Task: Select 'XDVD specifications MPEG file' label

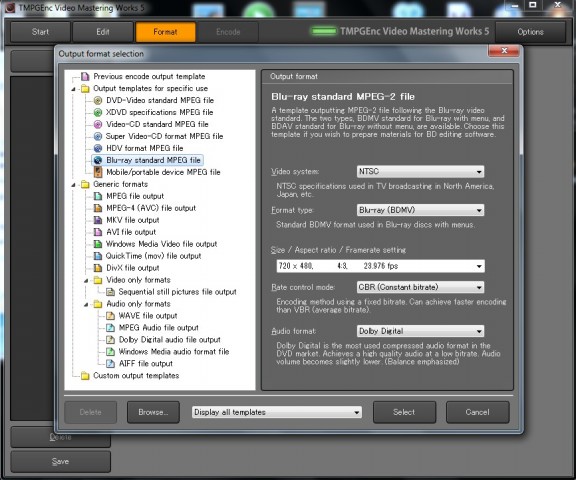Action: (159, 112)
